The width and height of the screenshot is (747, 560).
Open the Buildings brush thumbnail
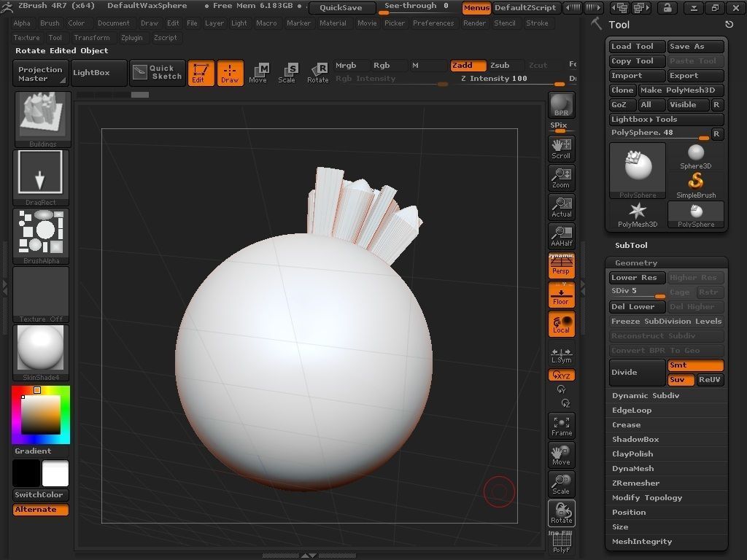(x=42, y=119)
